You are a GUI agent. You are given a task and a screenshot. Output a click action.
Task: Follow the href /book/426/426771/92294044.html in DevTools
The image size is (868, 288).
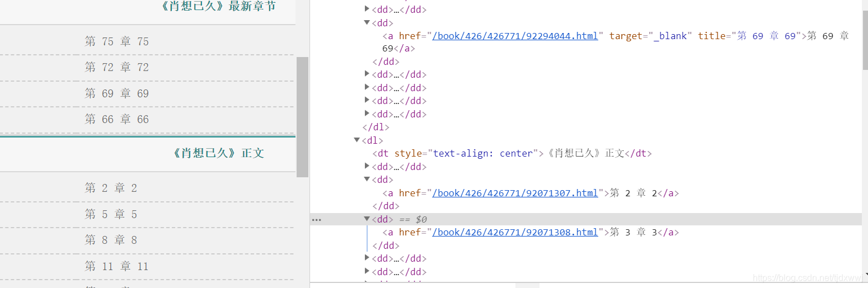pos(515,36)
